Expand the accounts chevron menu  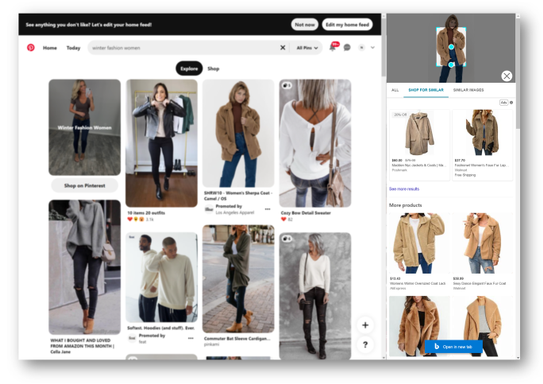click(373, 47)
